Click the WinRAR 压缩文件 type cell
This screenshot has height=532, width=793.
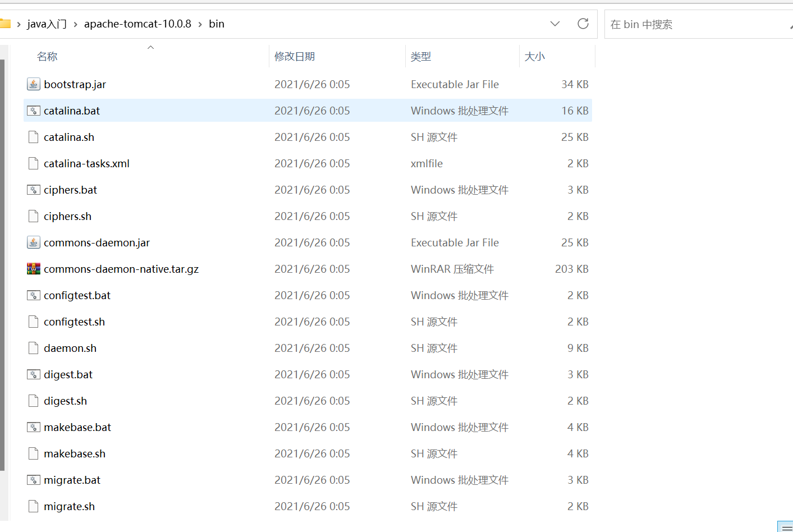(452, 269)
